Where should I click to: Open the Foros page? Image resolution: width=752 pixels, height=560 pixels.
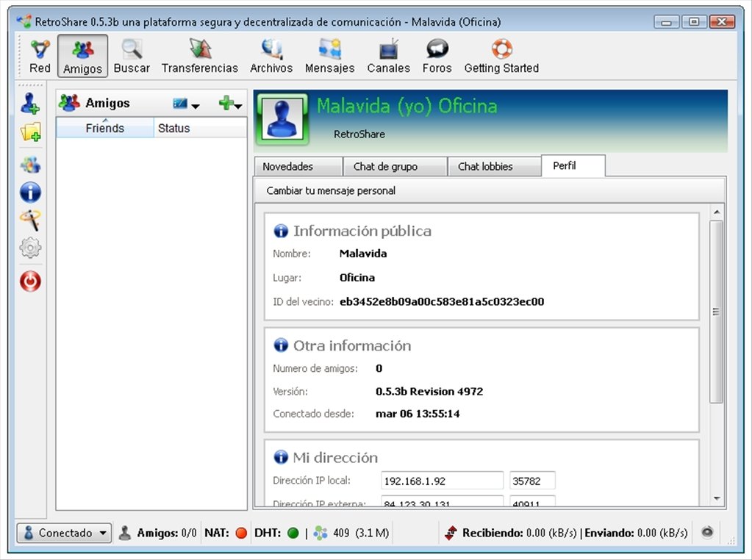pyautogui.click(x=437, y=57)
